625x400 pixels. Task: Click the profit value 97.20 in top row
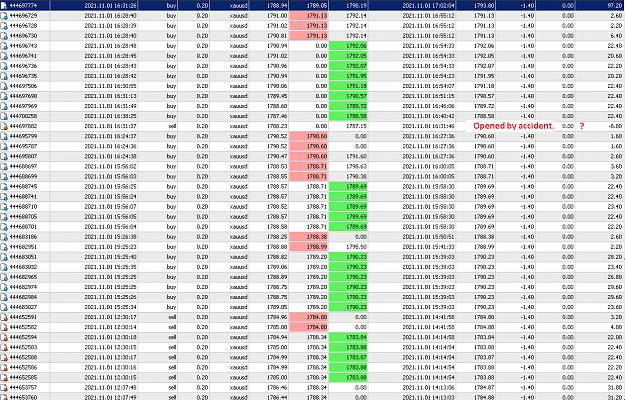click(614, 6)
